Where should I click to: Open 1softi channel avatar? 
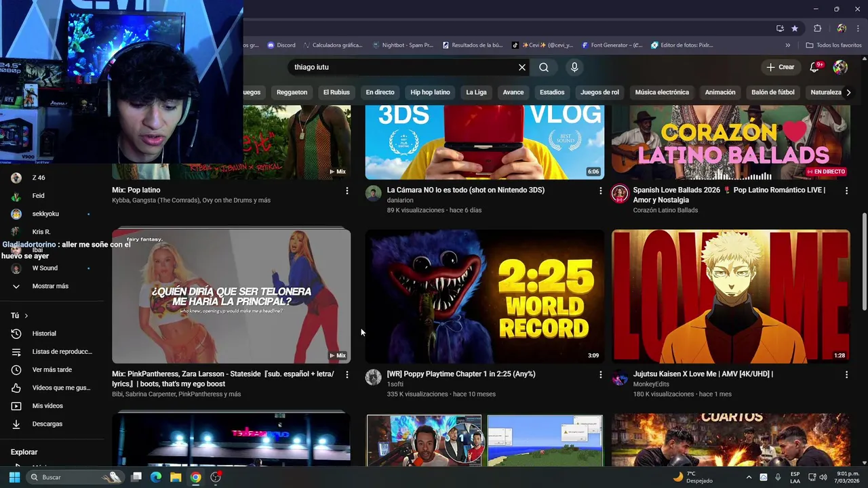374,378
